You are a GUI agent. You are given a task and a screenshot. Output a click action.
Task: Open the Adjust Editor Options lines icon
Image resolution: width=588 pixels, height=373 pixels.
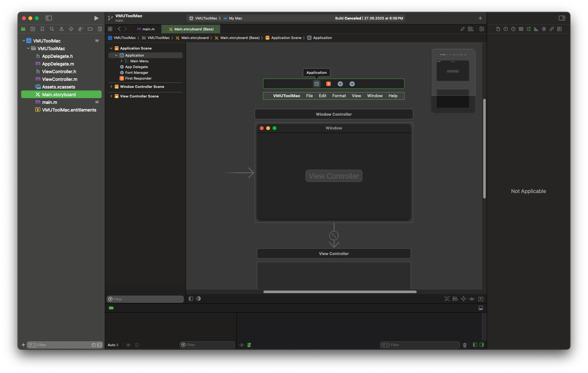tap(471, 29)
